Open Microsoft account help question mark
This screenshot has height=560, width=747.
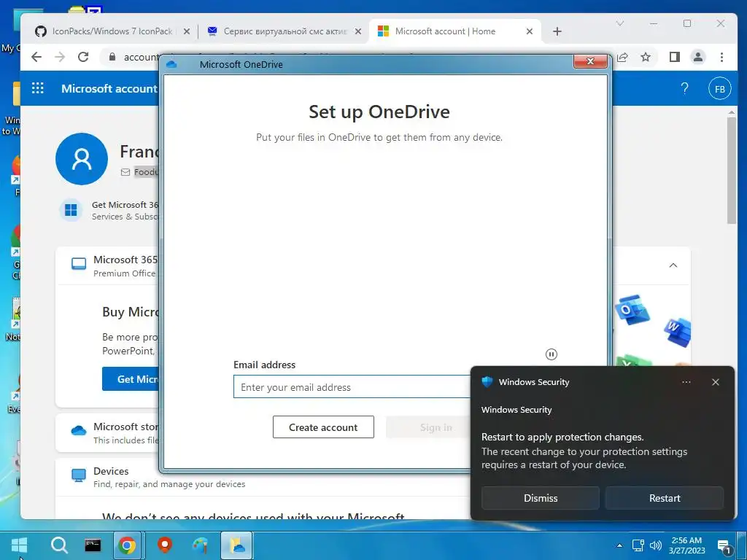pos(684,88)
